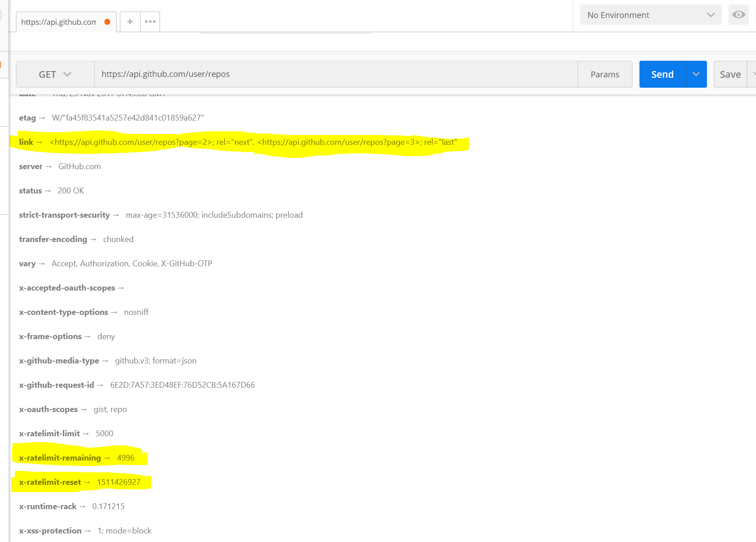Image resolution: width=756 pixels, height=542 pixels.
Task: Open a new request tab with the plus icon
Action: (x=130, y=21)
